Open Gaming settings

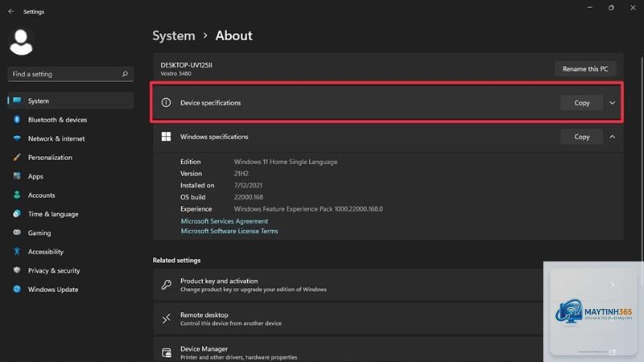(x=71, y=232)
